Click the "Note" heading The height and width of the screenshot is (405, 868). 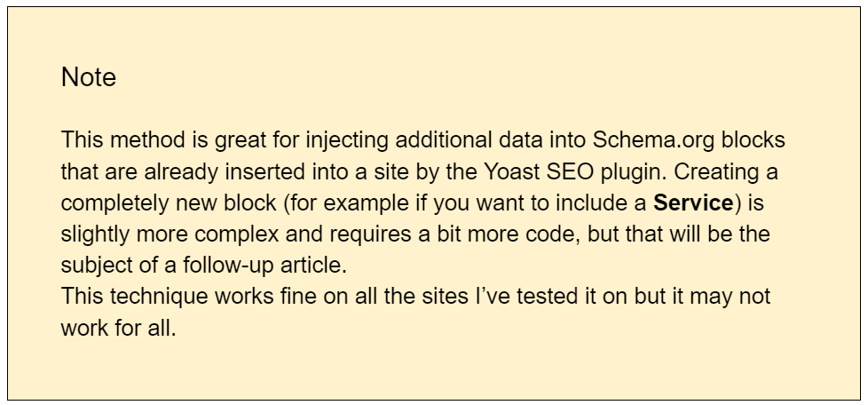[x=89, y=77]
